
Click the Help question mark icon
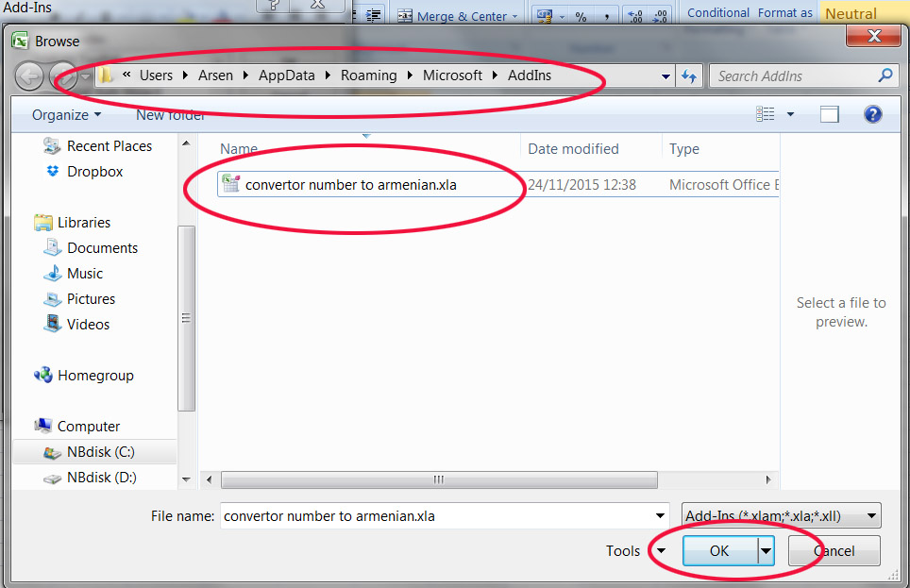click(x=872, y=114)
